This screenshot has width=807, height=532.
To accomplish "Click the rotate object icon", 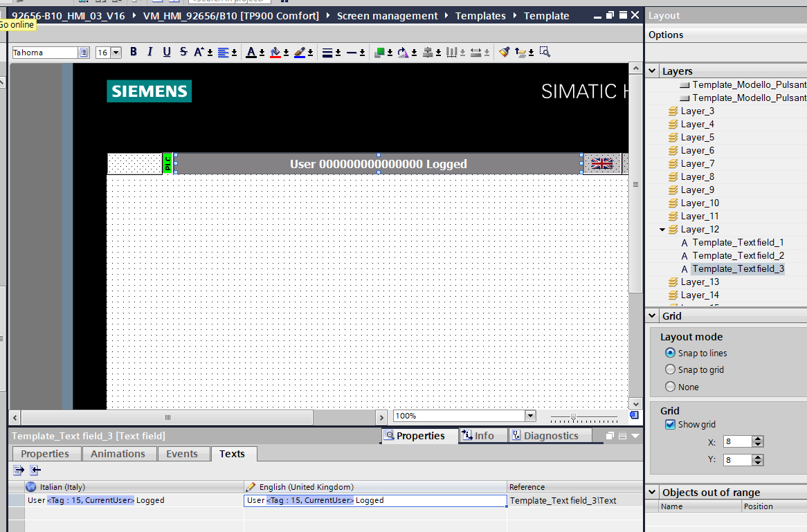I will pyautogui.click(x=403, y=52).
